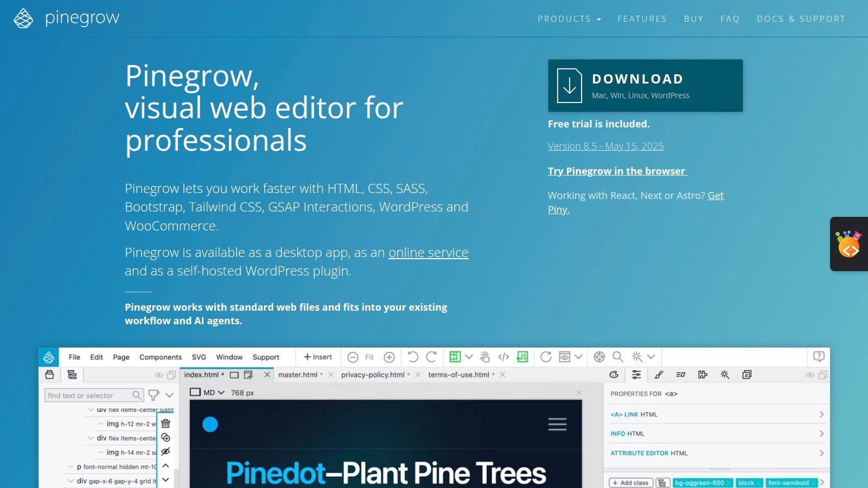The height and width of the screenshot is (488, 868).
Task: Click the properties panel splitter handle dots
Action: coord(719,469)
